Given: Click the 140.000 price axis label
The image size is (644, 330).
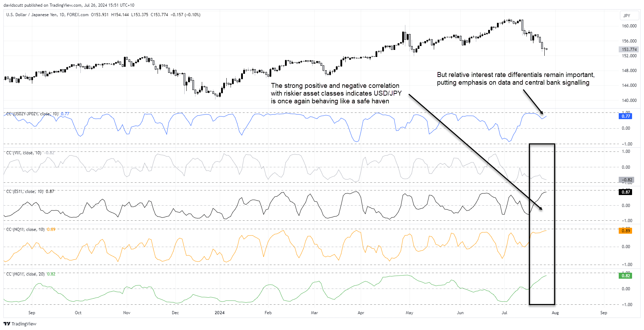Looking at the screenshot, I should [629, 101].
